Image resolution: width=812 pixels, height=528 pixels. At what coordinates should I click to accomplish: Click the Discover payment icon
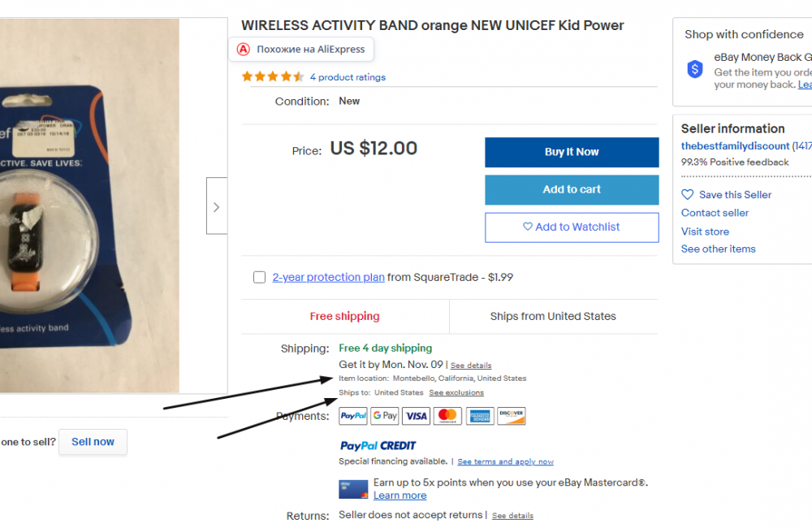tap(511, 415)
